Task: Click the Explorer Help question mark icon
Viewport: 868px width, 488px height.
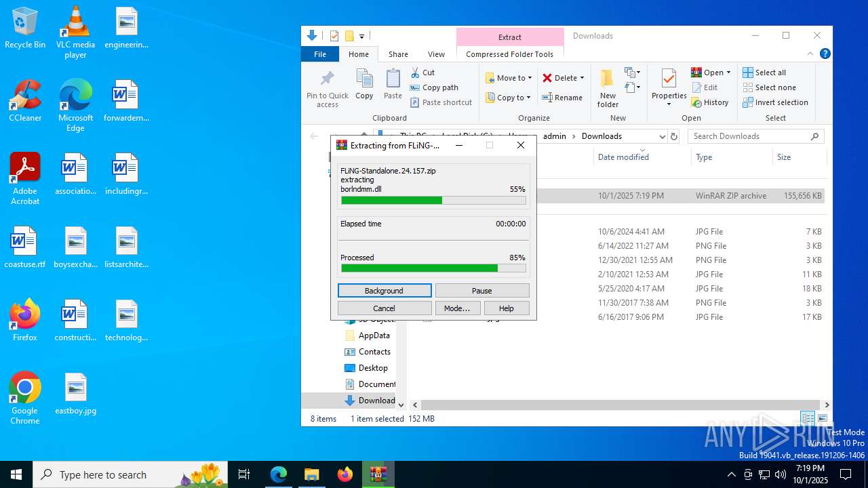Action: [825, 54]
